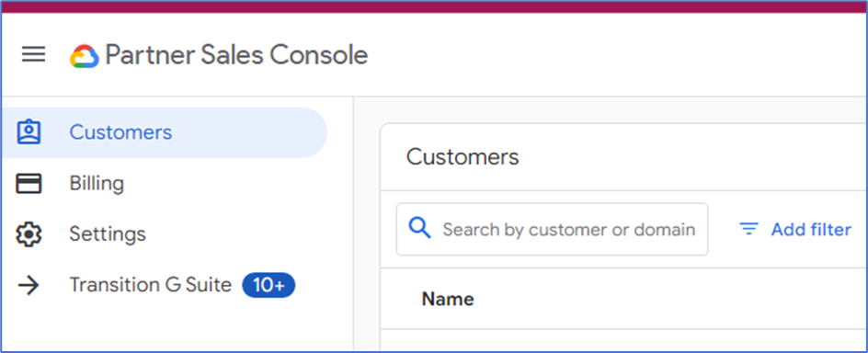Click the 10+ notification badge

(x=268, y=285)
